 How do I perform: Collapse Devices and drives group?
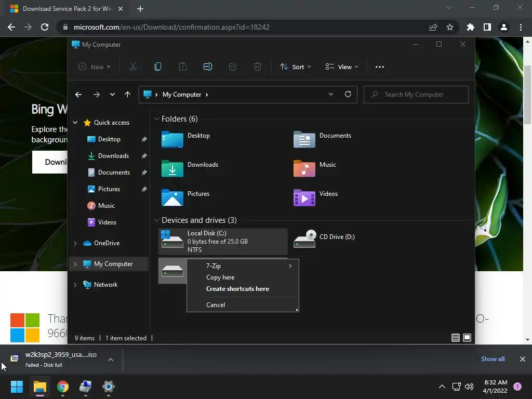156,220
